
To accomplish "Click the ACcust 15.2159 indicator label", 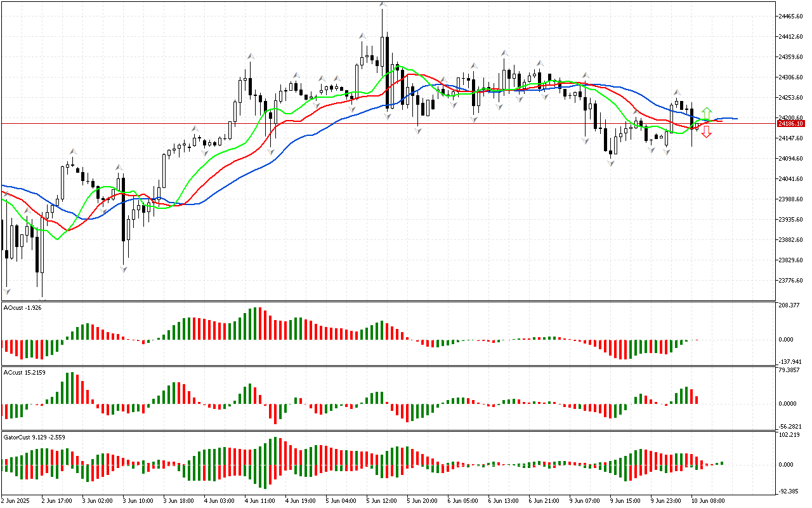I will pos(24,371).
